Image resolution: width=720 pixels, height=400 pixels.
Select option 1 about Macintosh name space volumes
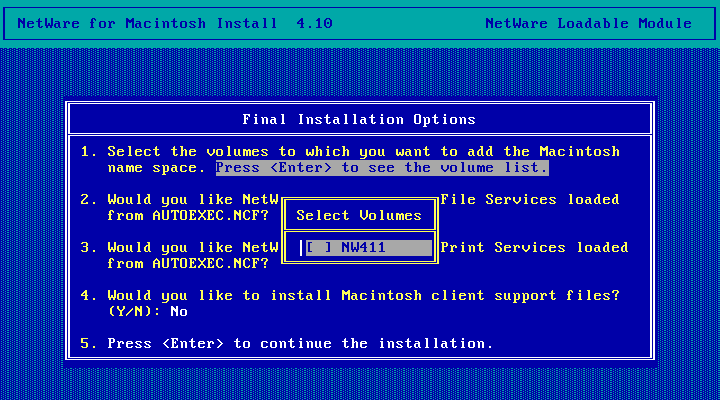point(350,159)
